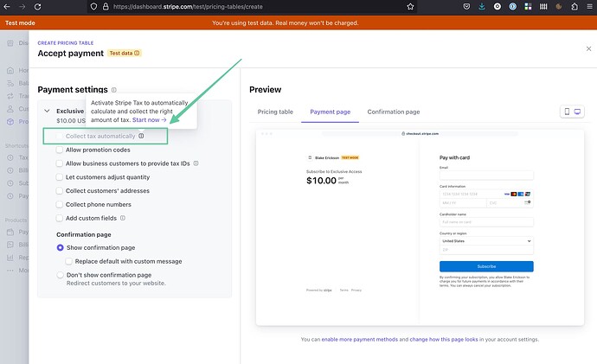Open the extensions puzzle icon
Image resolution: width=597 pixels, height=364 pixels.
575,6
